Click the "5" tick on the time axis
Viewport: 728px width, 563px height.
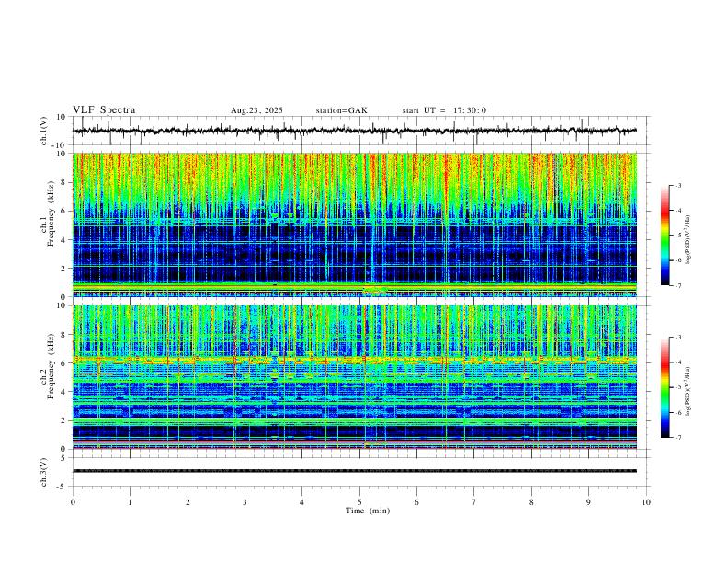pyautogui.click(x=359, y=502)
